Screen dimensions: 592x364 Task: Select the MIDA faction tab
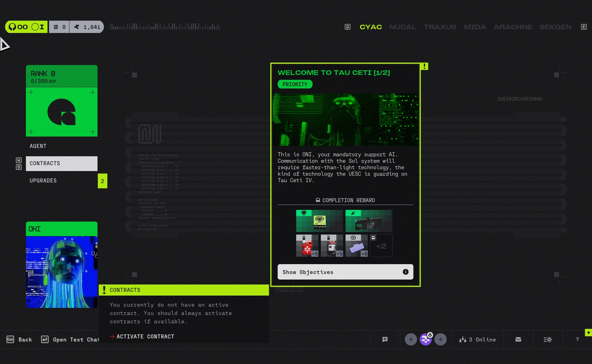[475, 27]
